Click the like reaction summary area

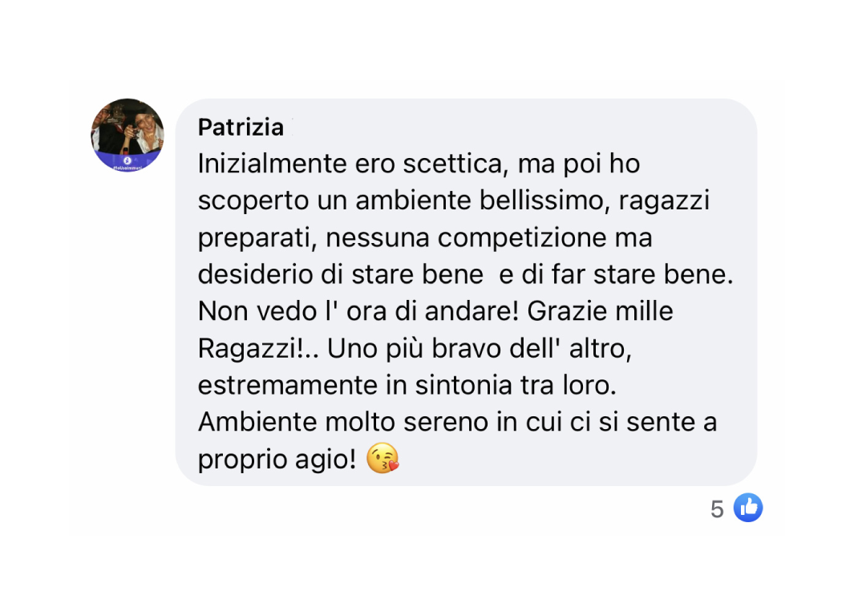[734, 507]
